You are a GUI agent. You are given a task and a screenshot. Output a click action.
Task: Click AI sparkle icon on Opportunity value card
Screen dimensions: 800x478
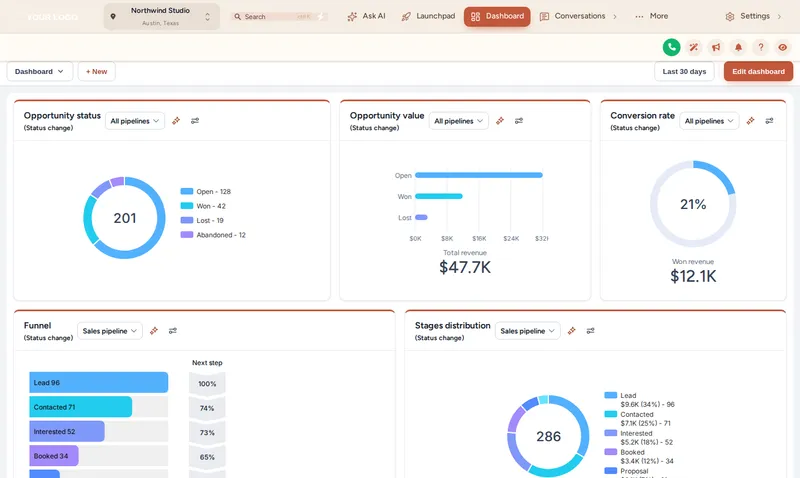pyautogui.click(x=500, y=121)
